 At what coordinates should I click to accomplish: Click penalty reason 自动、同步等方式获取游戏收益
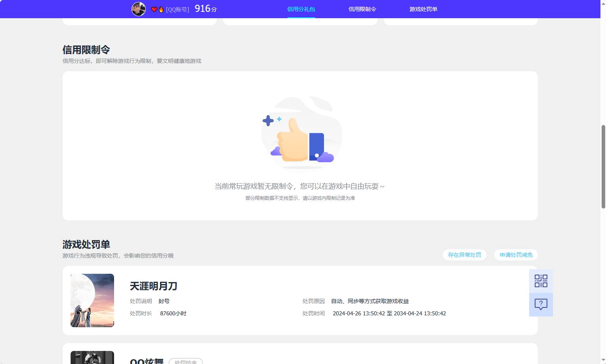point(370,301)
